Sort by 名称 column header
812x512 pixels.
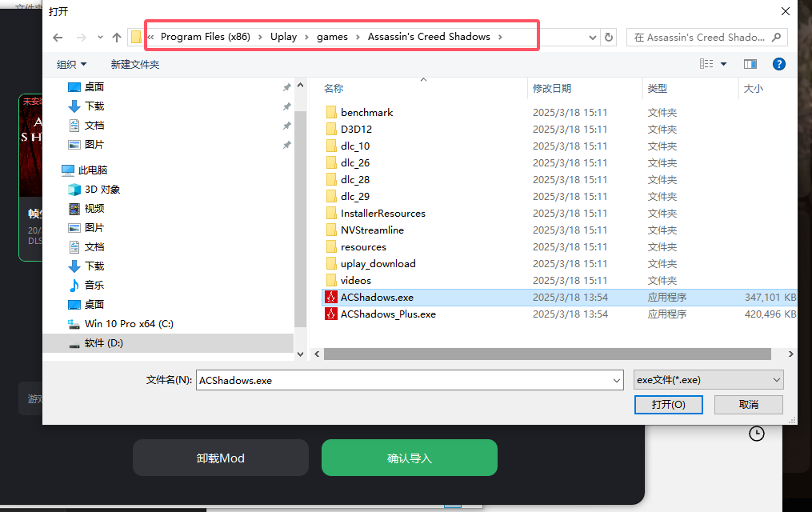pyautogui.click(x=334, y=89)
